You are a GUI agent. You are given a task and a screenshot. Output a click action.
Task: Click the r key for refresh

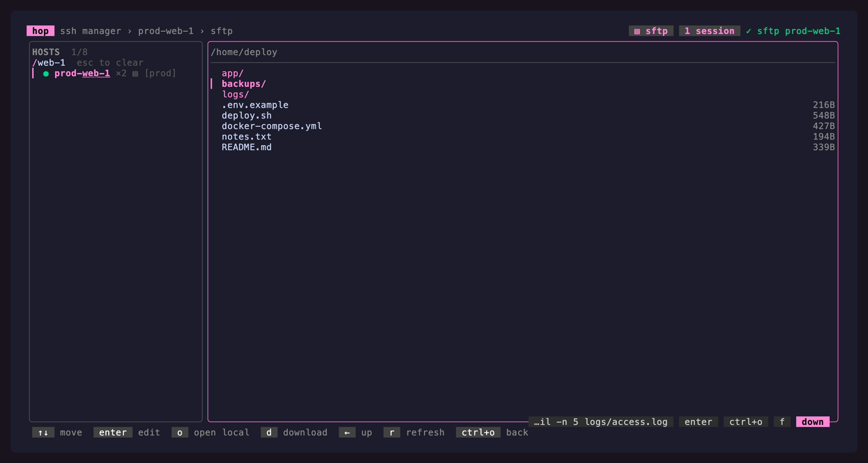tap(392, 432)
